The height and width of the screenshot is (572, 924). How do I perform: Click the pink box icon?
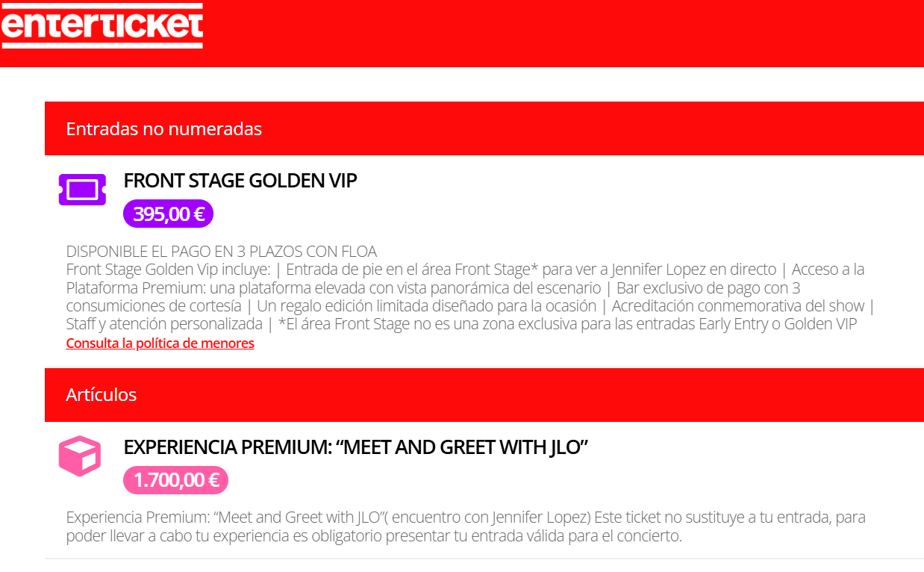[80, 456]
